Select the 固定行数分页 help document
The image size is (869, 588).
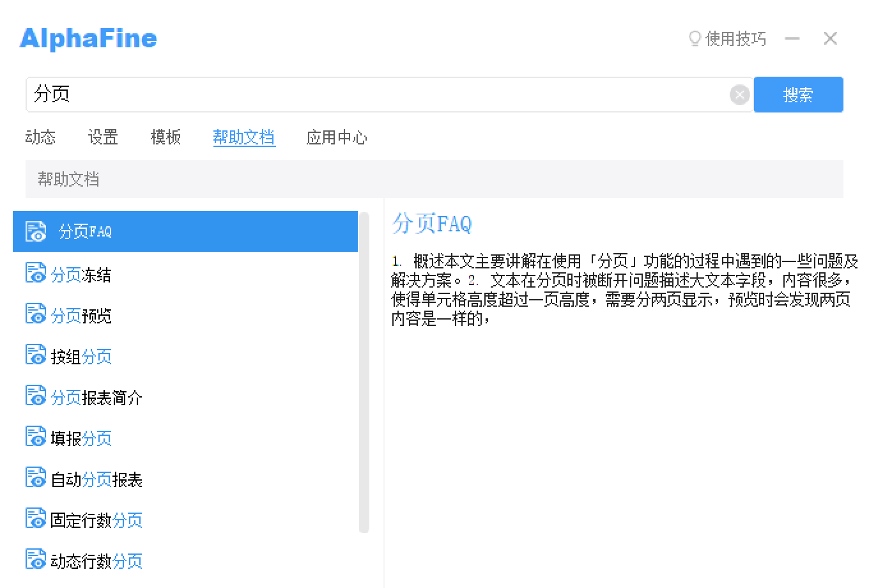tap(96, 520)
